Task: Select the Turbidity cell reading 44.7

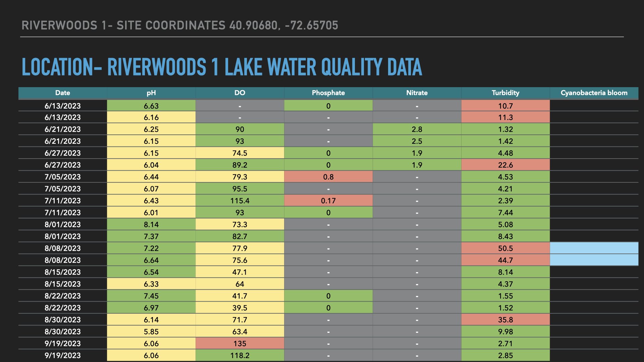Action: pos(505,260)
